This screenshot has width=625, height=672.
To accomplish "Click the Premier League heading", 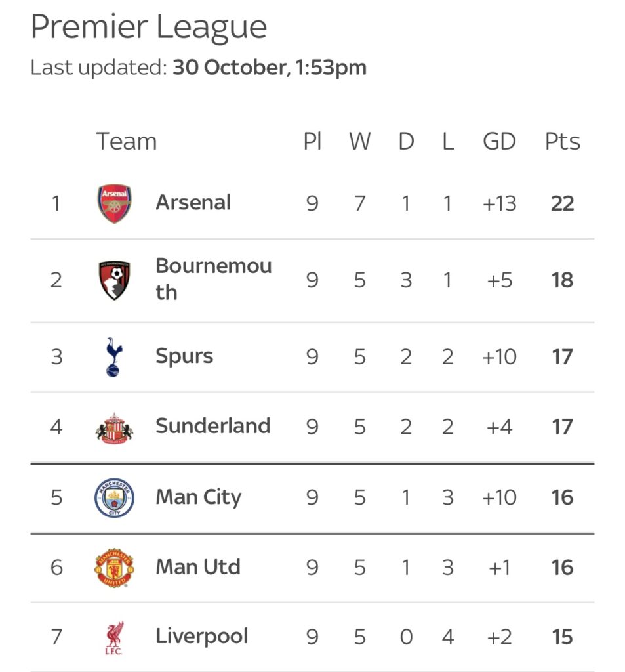I will click(149, 28).
